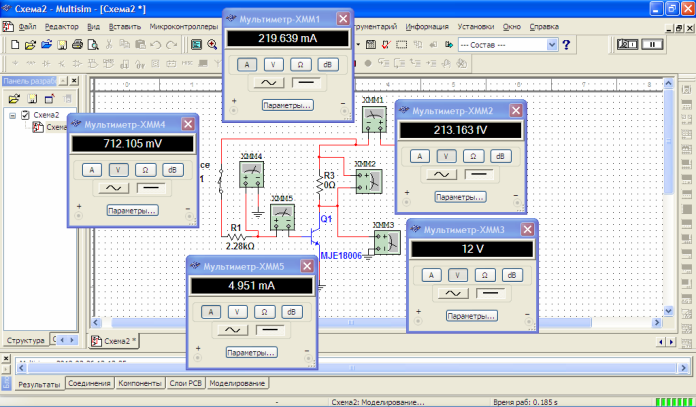Viewport: 696px width, 407px height.
Task: Click the XMM2 multimeter instrument on the schematic
Action: [x=368, y=181]
